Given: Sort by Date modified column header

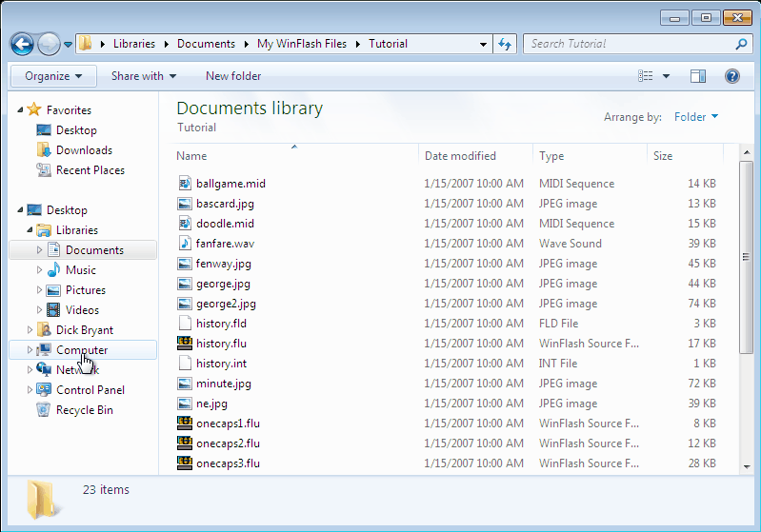Looking at the screenshot, I should pos(475,156).
